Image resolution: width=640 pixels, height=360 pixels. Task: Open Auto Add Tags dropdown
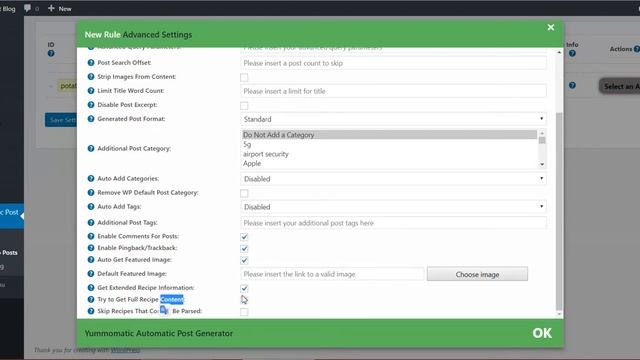coord(393,207)
